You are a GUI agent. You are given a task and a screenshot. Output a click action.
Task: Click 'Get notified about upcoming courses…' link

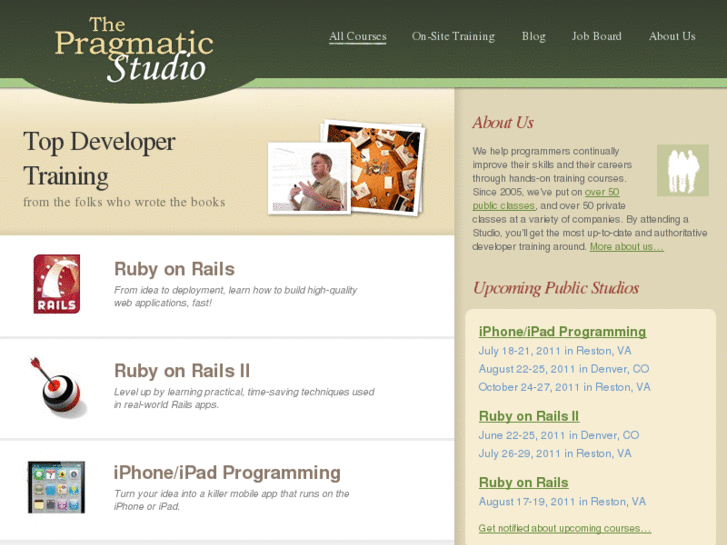pos(565,528)
